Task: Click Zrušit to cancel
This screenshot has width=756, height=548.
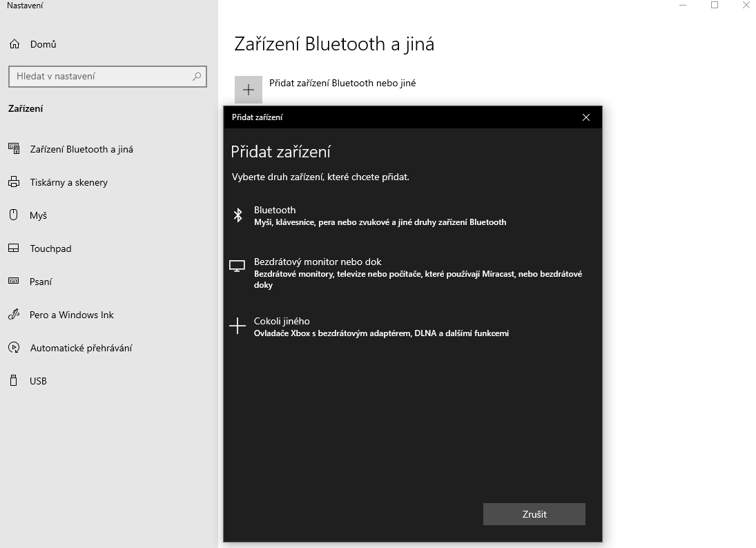Action: pos(534,514)
